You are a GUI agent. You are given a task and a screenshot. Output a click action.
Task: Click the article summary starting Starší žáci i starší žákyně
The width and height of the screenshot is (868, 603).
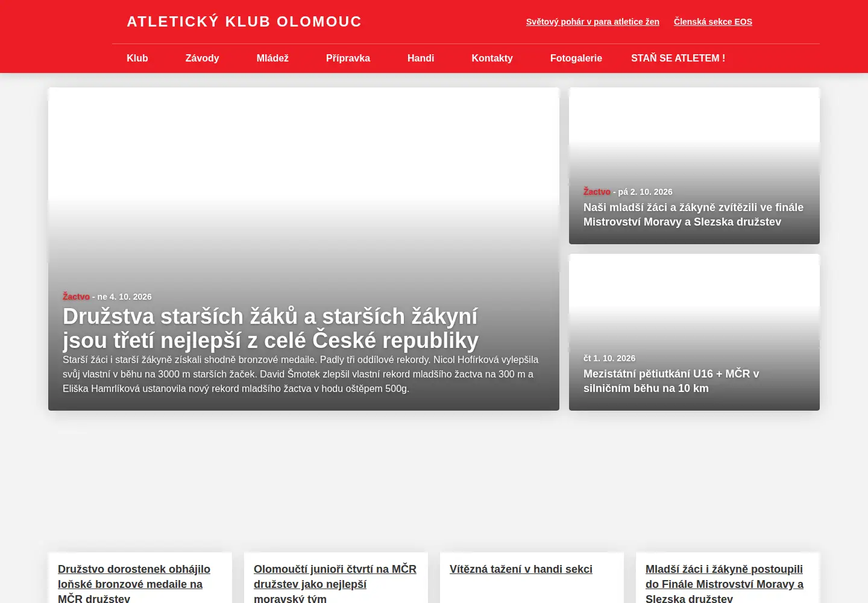coord(300,374)
